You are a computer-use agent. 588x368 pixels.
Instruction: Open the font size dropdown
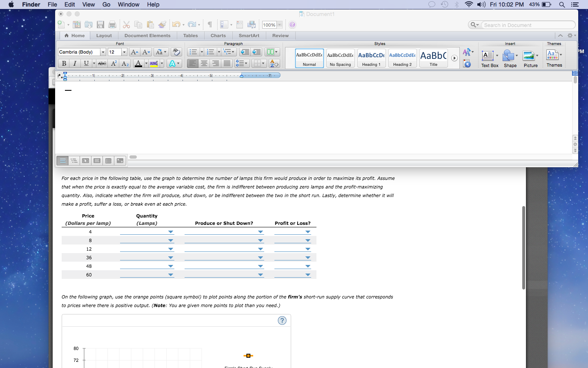125,52
